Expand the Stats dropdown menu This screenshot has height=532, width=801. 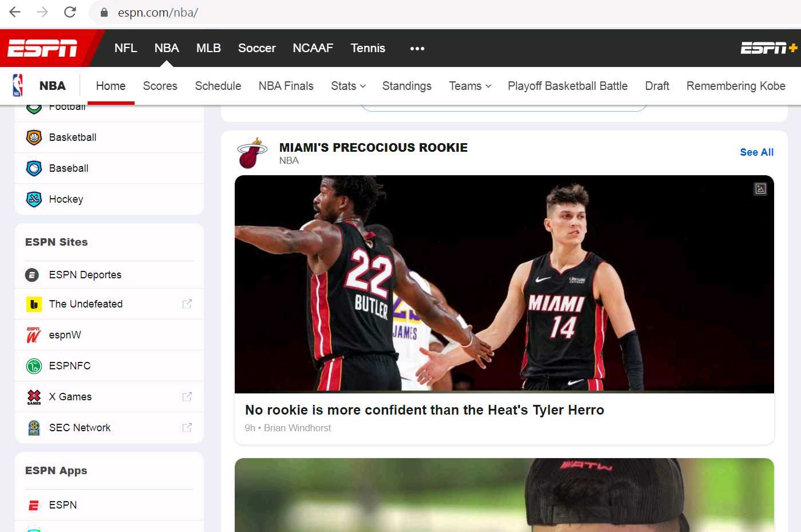coord(348,86)
